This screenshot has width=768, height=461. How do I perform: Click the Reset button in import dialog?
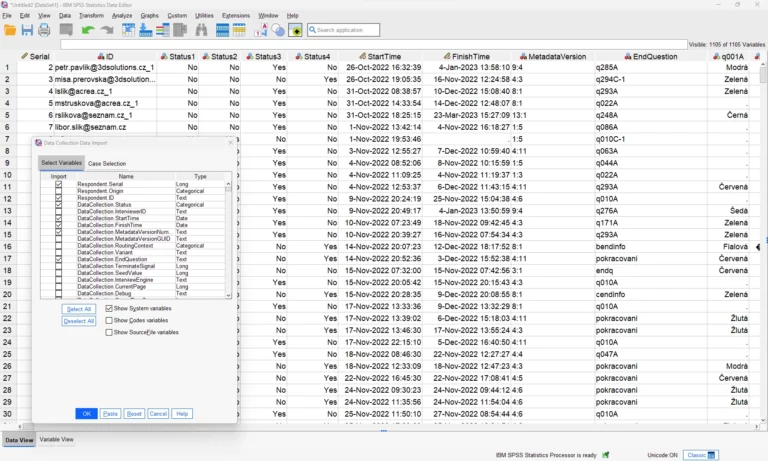coord(134,414)
